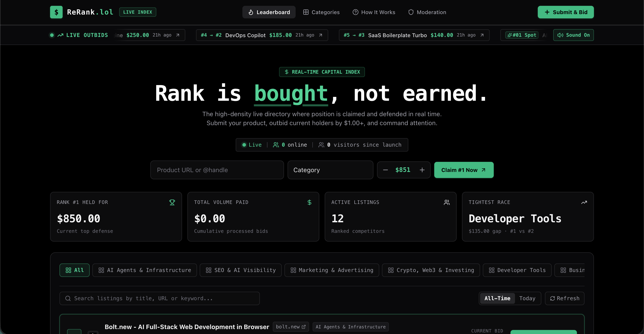644x334 pixels.
Task: Click the Submit & Bid button
Action: pos(566,12)
